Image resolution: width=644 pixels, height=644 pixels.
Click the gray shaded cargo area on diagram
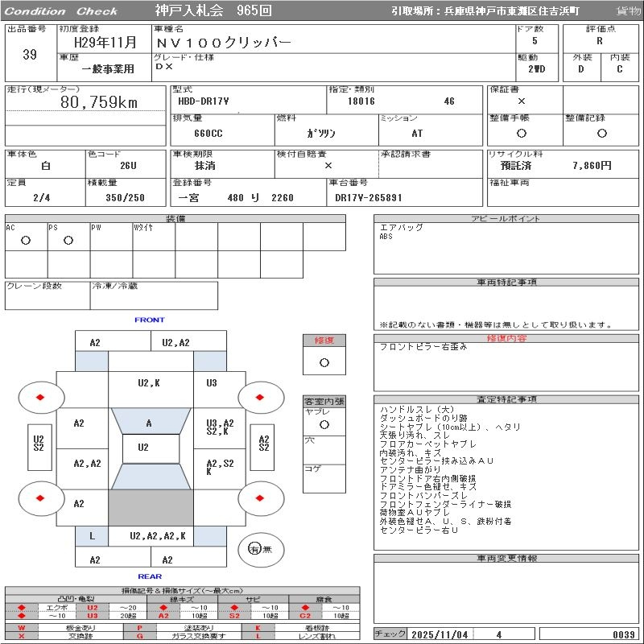pos(151,508)
